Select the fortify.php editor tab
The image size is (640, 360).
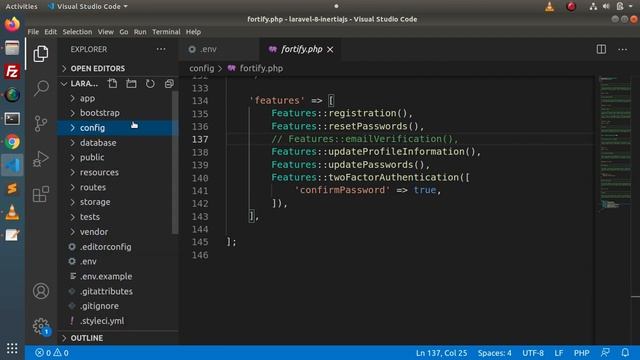300,49
